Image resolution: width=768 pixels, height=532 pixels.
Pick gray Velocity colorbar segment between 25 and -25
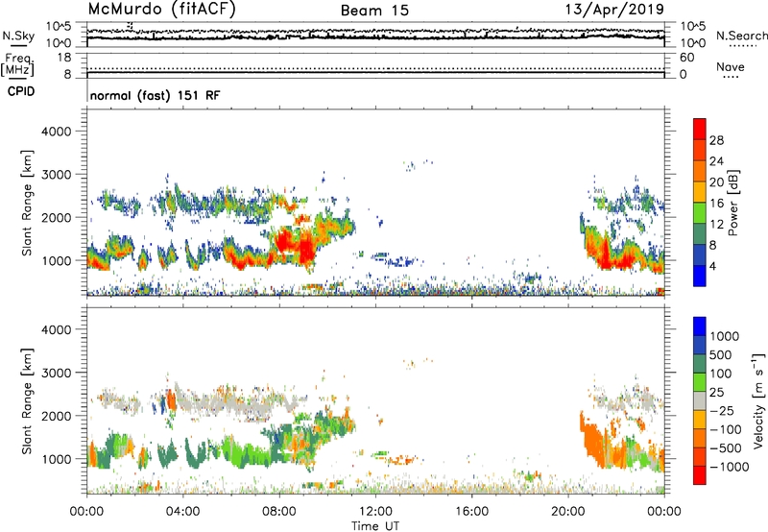click(700, 400)
